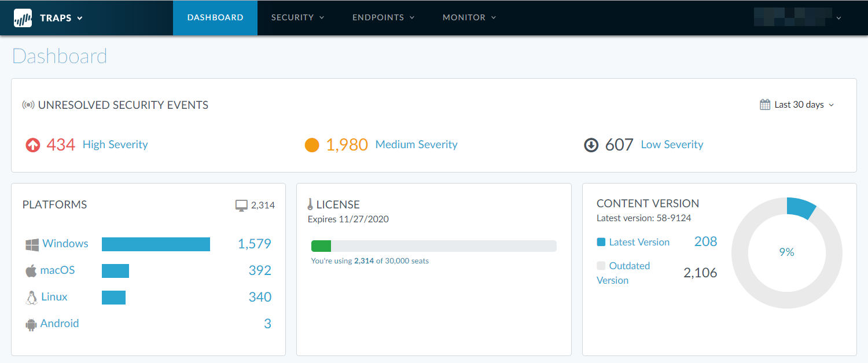Click the red High Severity arrow icon
868x363 pixels.
33,145
